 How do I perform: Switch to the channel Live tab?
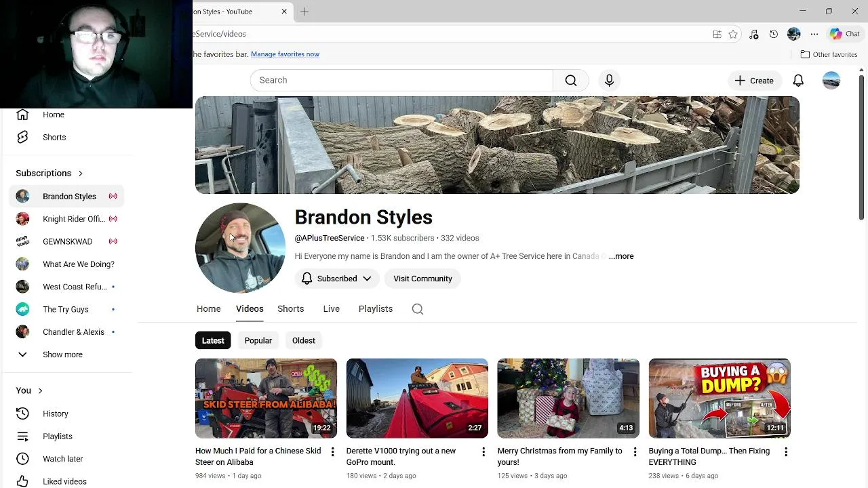click(332, 309)
